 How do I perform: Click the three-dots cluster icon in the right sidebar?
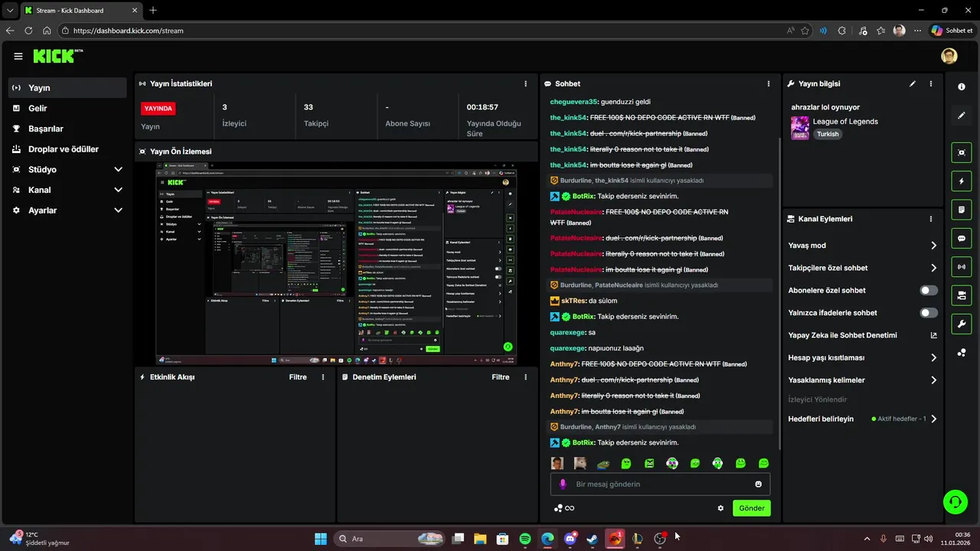point(962,353)
